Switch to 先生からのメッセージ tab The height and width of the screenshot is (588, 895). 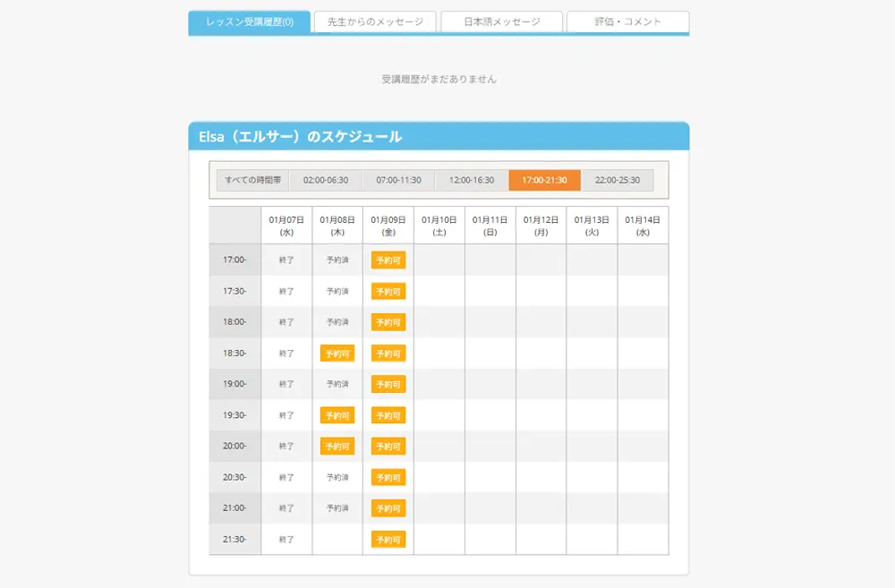point(375,21)
